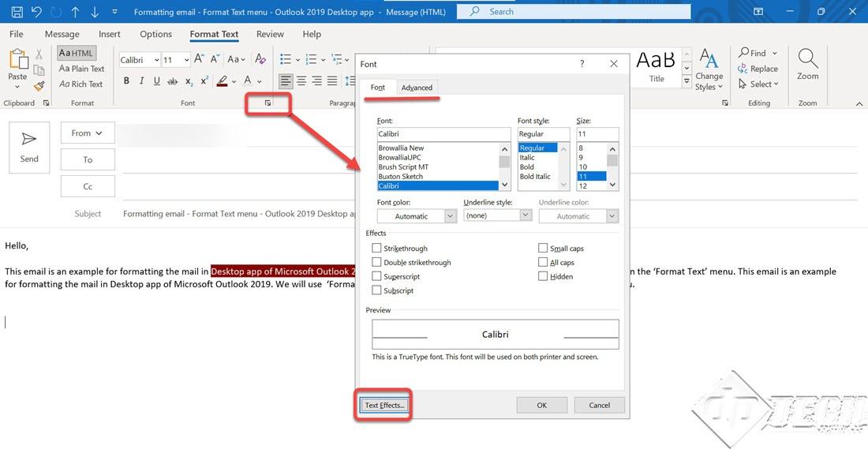
Task: Tick the Hidden effect checkbox
Action: tap(543, 277)
